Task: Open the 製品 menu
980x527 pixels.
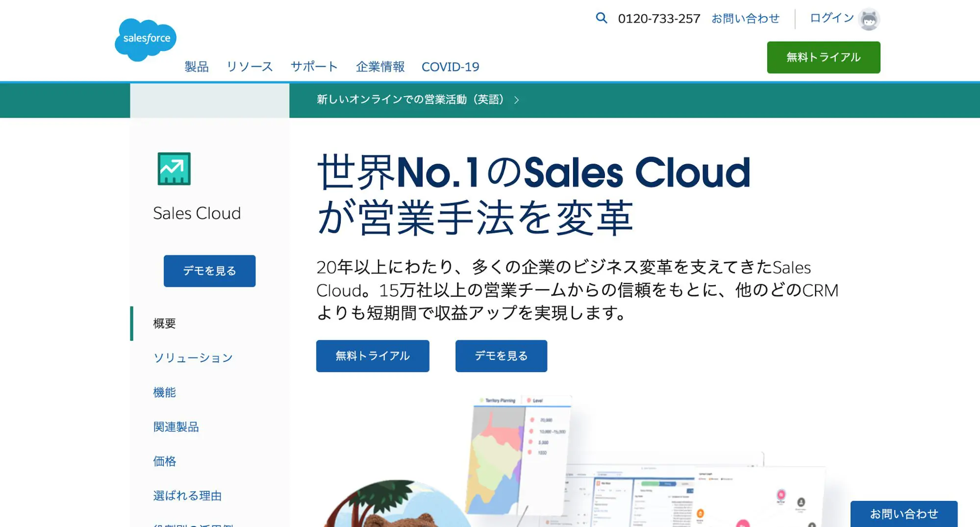Action: click(x=197, y=67)
